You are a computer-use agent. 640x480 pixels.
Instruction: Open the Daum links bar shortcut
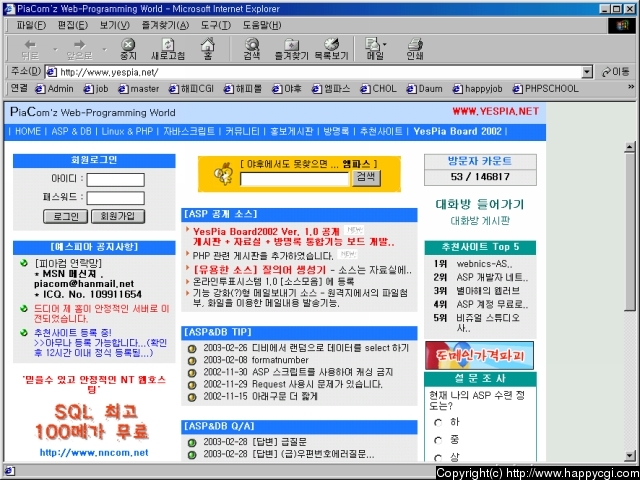pos(424,89)
